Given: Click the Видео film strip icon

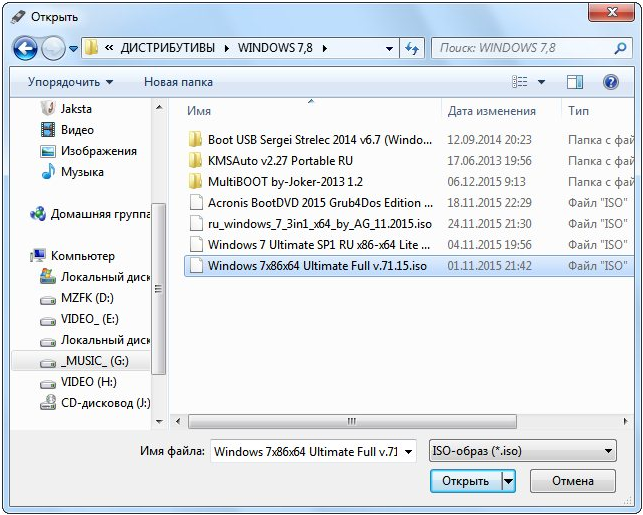Looking at the screenshot, I should (x=48, y=130).
